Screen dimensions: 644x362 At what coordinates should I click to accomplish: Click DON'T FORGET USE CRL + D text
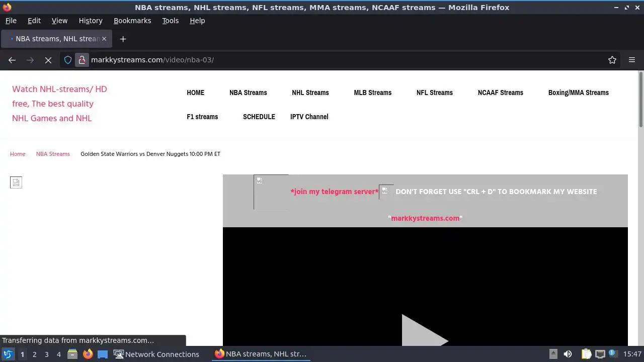[496, 192]
